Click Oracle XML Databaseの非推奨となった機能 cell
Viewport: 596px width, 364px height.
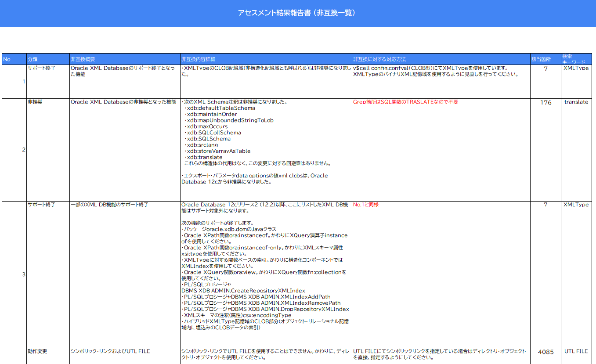pos(124,150)
